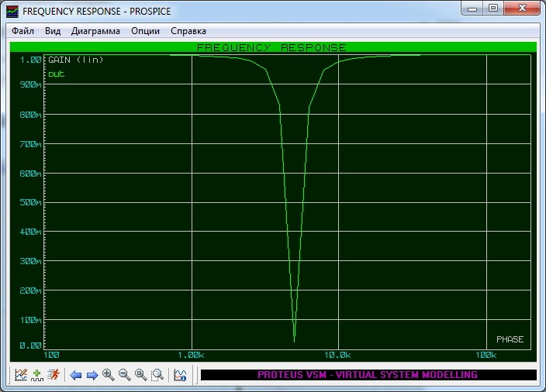Pan graph left with blue left arrow

point(75,375)
